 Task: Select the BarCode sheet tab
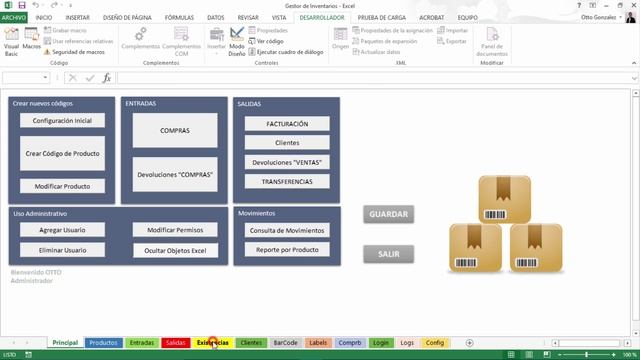pos(285,343)
